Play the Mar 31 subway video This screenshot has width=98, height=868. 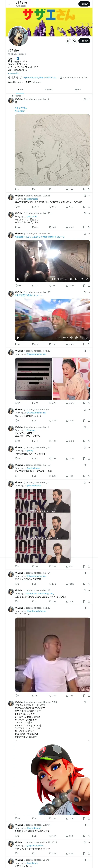[18, 279]
